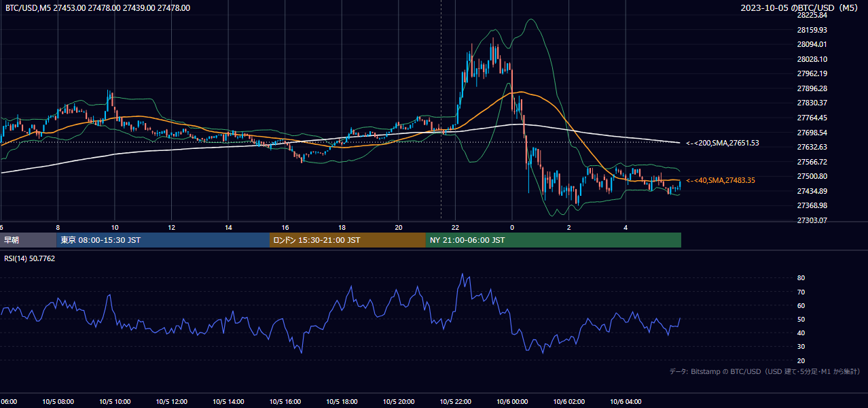The width and height of the screenshot is (868, 408).
Task: Click price axis label 28094.01
Action: pyautogui.click(x=812, y=44)
